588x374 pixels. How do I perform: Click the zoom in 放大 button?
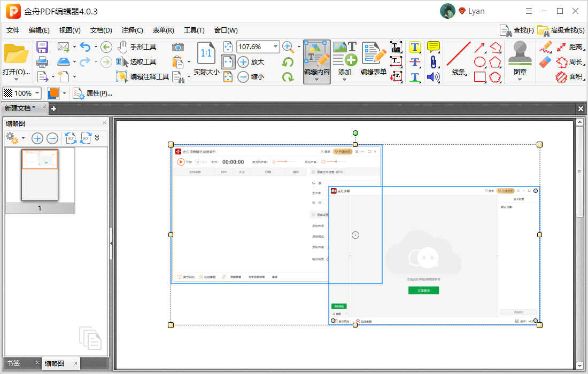[251, 62]
